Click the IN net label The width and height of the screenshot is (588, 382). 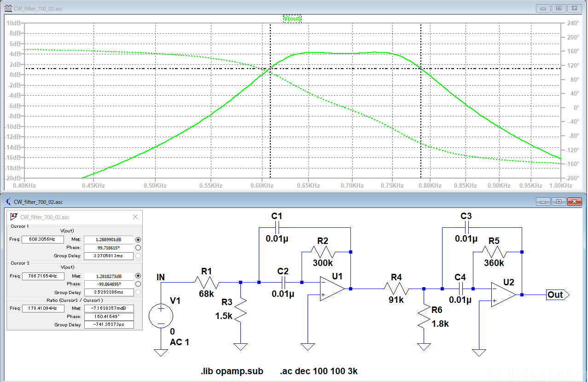tap(160, 277)
